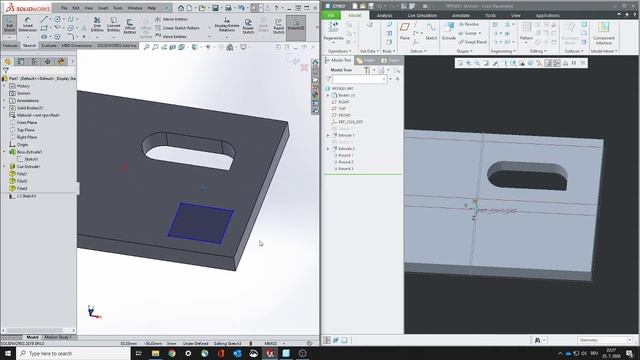Click SolidWorks Home icon in title toolbar
The image size is (640, 360).
click(x=180, y=8)
